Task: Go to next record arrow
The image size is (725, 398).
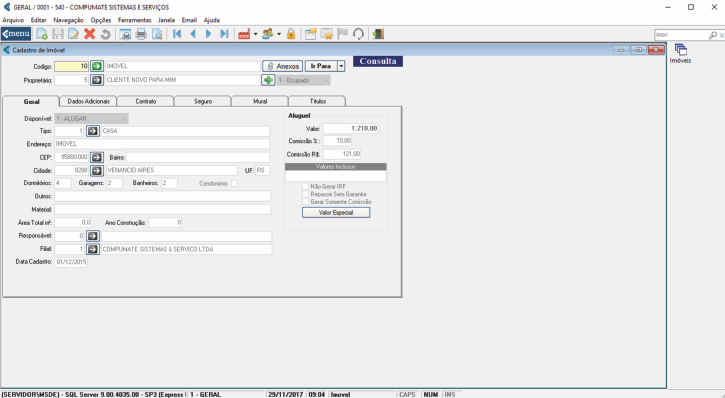Action: 209,34
